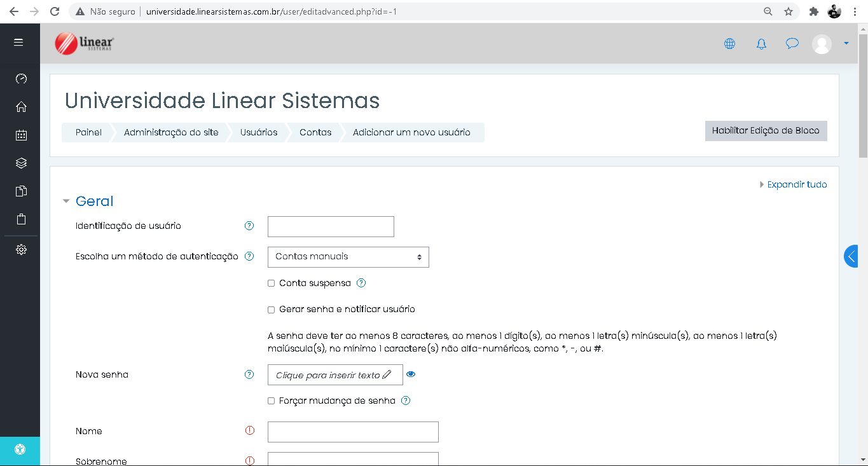Click the browser address bar URL
Screen dimensions: 868x466
pyautogui.click(x=272, y=11)
